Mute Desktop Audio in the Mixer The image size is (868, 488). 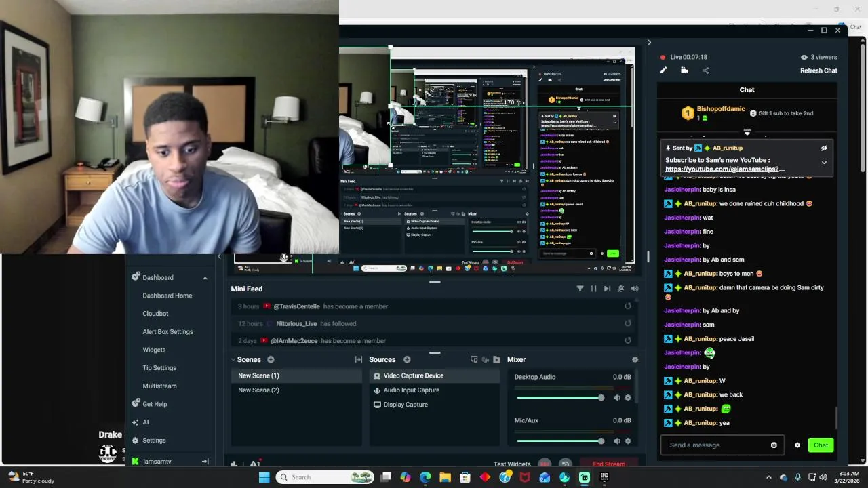(616, 398)
